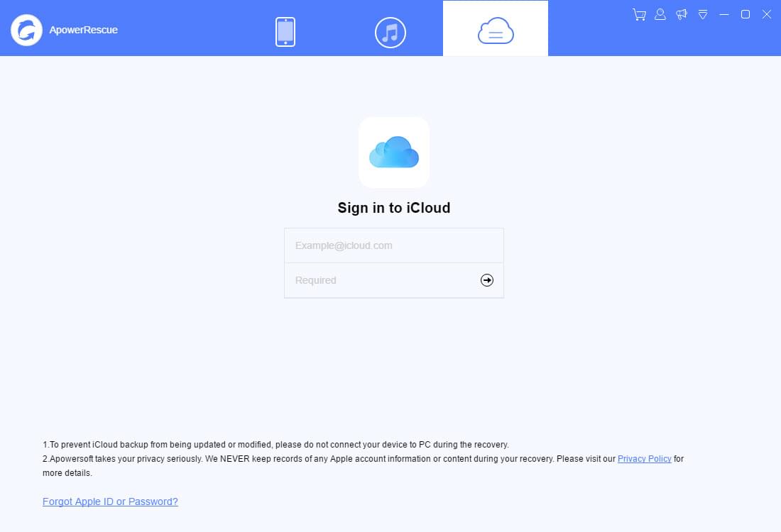Click the feedback megaphone icon
This screenshot has height=532, width=781.
pos(682,14)
